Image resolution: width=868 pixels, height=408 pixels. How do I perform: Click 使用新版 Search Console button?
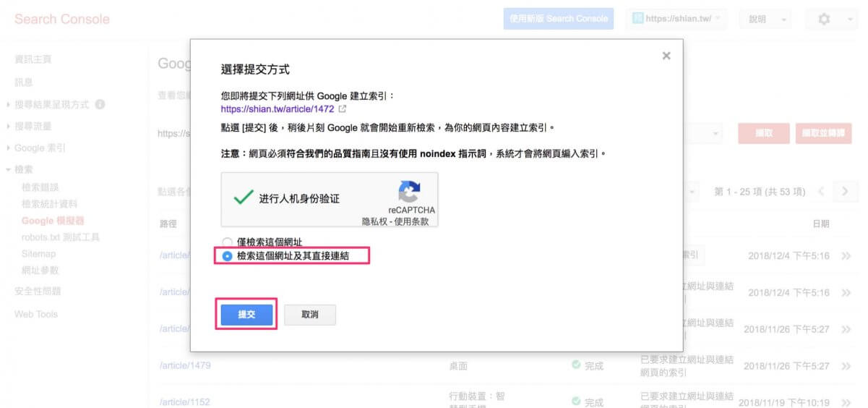(x=558, y=19)
